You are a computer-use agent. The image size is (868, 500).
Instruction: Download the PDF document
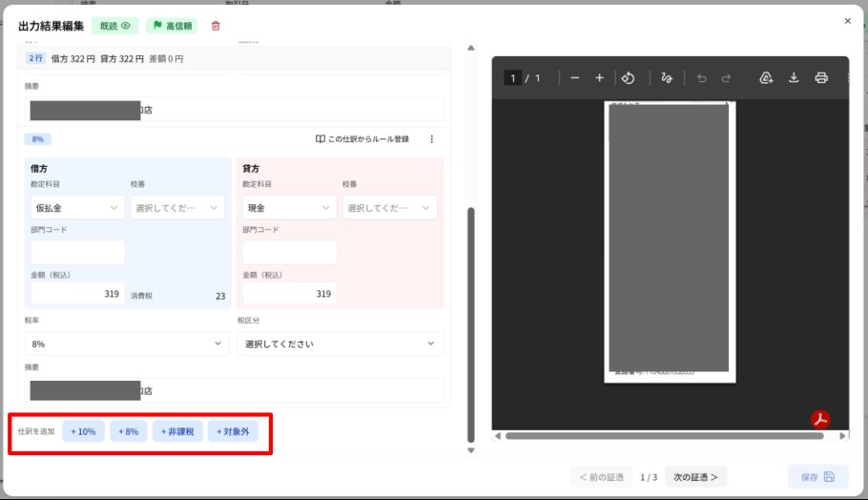(794, 78)
